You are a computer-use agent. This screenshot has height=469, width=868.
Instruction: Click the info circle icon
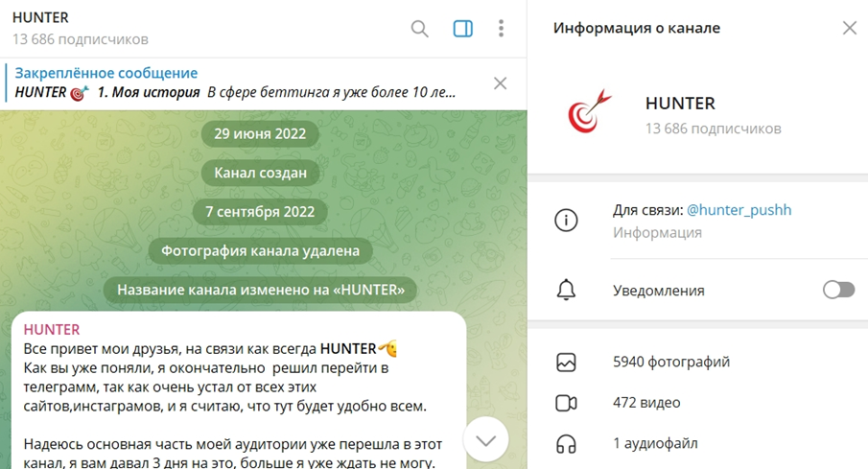click(x=567, y=221)
